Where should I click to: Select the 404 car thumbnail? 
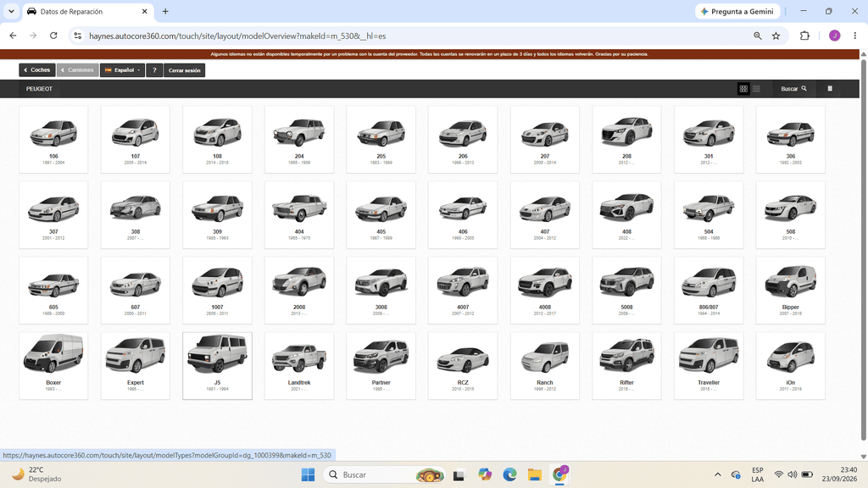[299, 207]
